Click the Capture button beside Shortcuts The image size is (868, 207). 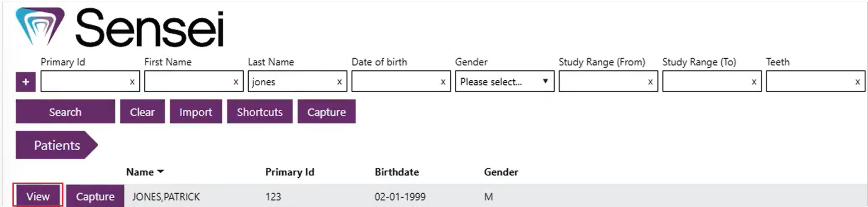click(326, 111)
